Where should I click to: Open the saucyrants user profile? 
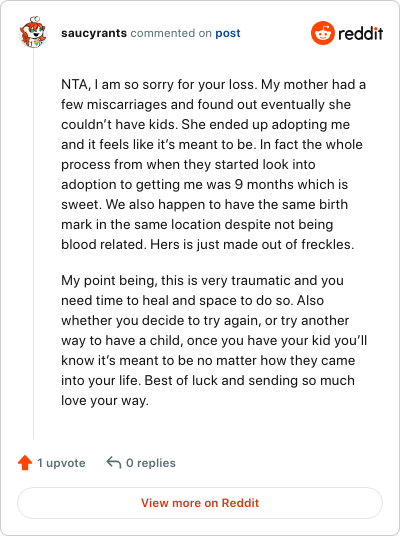tap(94, 33)
